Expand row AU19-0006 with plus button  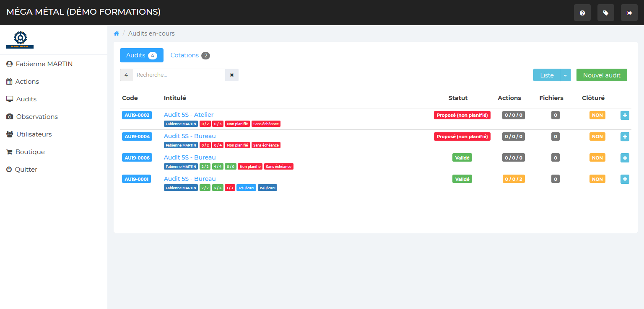coord(625,158)
